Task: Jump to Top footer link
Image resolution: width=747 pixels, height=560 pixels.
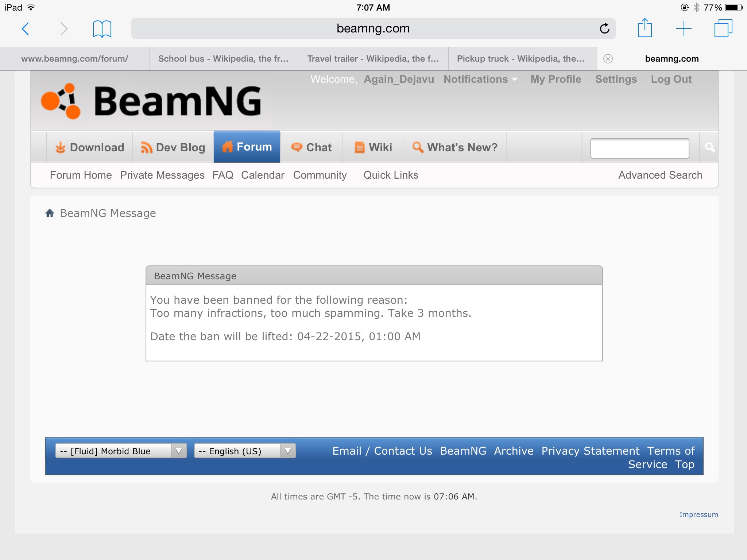Action: tap(685, 464)
